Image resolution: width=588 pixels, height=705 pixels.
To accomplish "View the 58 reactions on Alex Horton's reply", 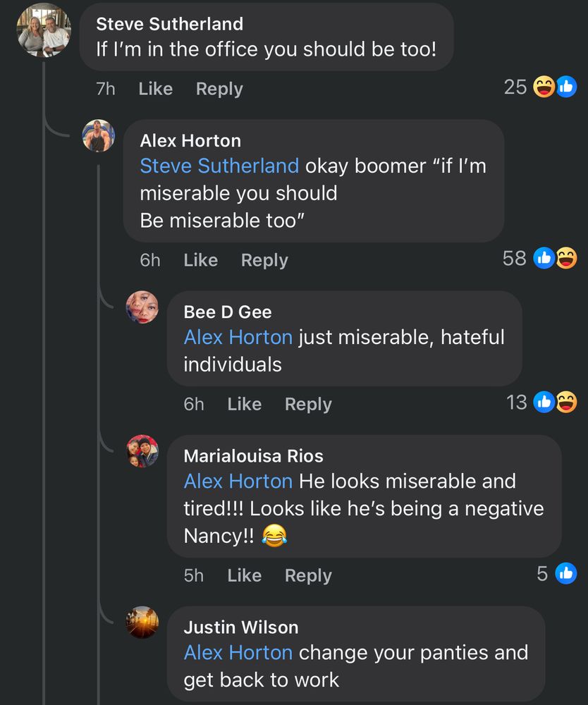I will 540,258.
